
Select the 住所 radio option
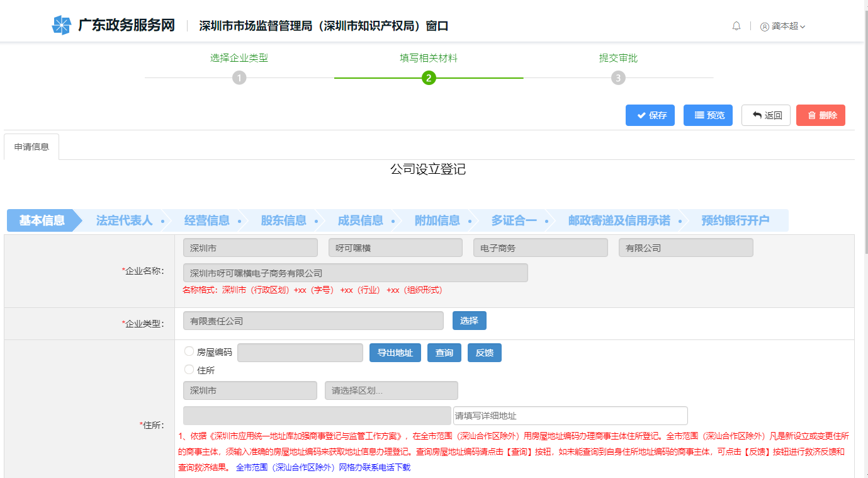(188, 370)
